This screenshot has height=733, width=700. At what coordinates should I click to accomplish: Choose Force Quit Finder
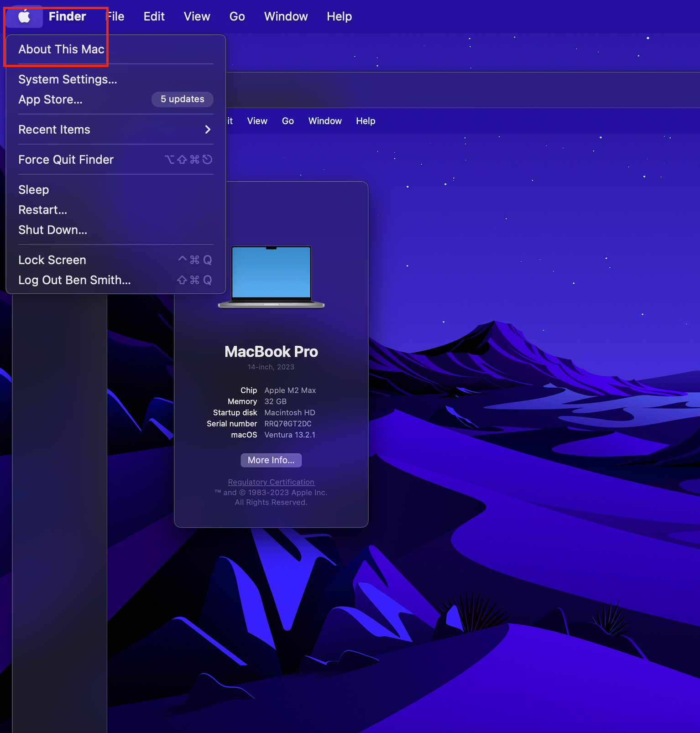[66, 160]
